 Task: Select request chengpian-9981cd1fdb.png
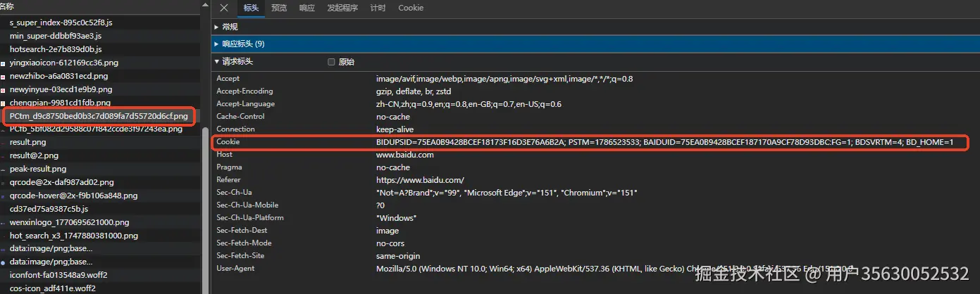click(x=61, y=103)
